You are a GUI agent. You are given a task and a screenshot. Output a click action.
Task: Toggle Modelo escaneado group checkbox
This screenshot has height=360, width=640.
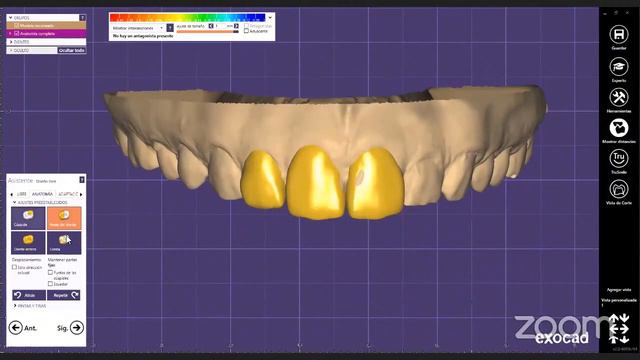[x=17, y=25]
